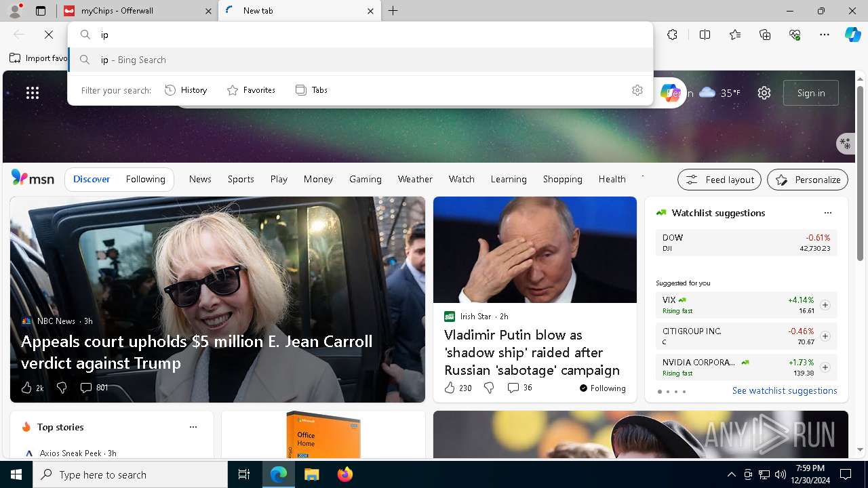Open Task View on taskbar
The width and height of the screenshot is (868, 488).
tap(244, 474)
